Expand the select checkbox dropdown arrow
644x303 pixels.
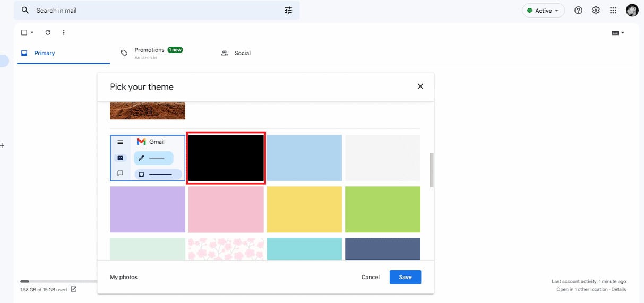(x=32, y=32)
